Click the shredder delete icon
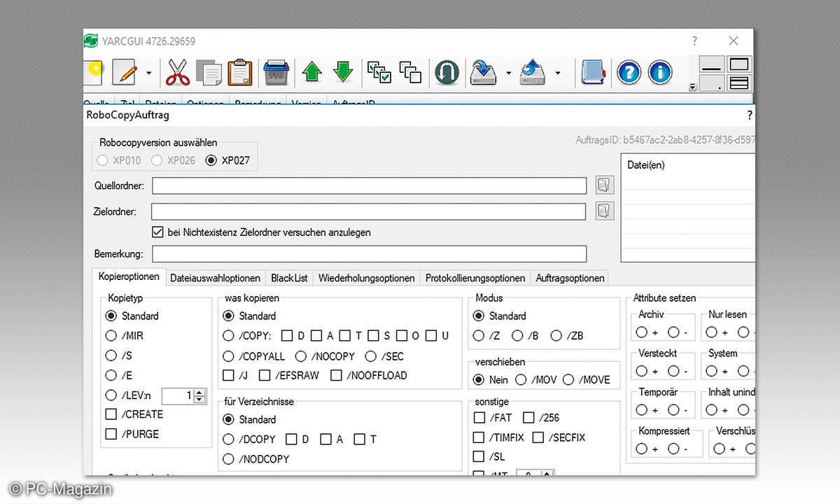This screenshot has height=504, width=840. tap(276, 72)
